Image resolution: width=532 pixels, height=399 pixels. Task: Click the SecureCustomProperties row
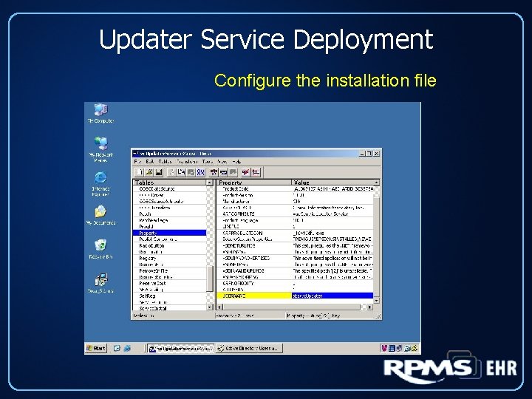(295, 239)
